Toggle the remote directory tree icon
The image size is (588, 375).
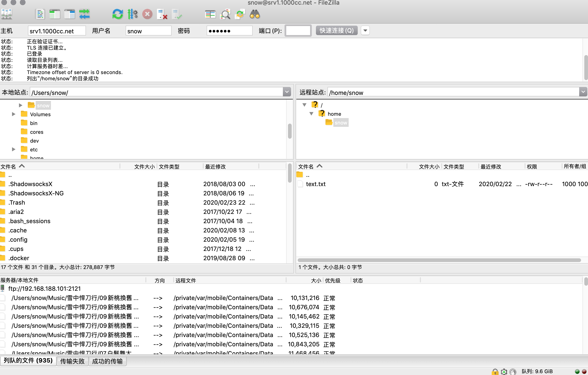[x=70, y=14]
